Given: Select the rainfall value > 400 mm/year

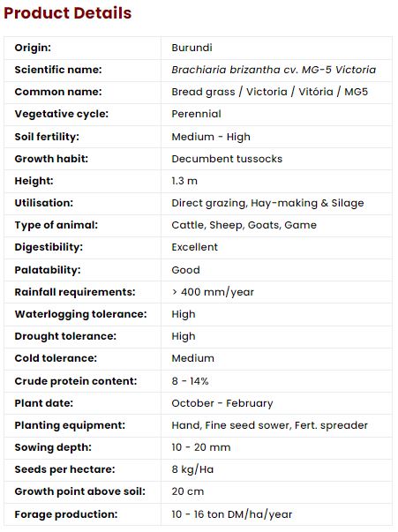Looking at the screenshot, I should click(213, 292).
